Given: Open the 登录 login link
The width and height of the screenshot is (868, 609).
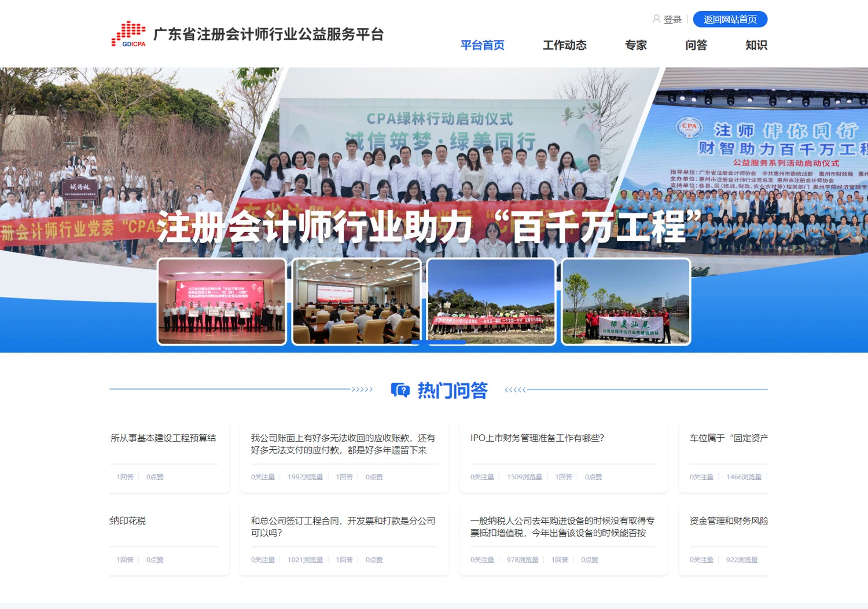Looking at the screenshot, I should pyautogui.click(x=672, y=20).
